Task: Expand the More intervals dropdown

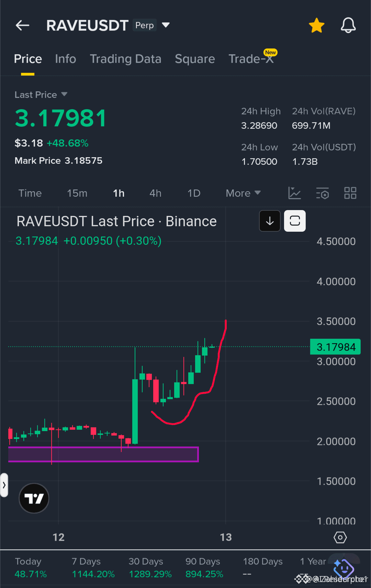Action: [x=243, y=193]
